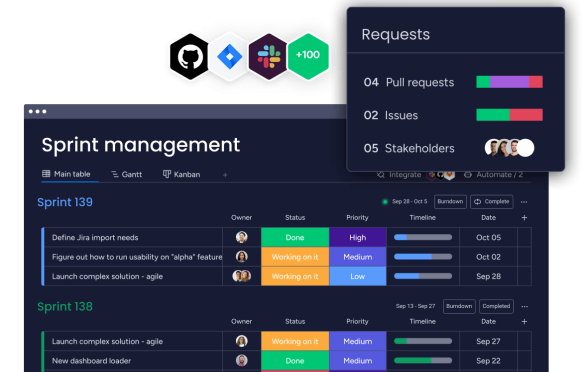Select the Jira diamond integration icon
This screenshot has height=372, width=585.
click(x=229, y=57)
